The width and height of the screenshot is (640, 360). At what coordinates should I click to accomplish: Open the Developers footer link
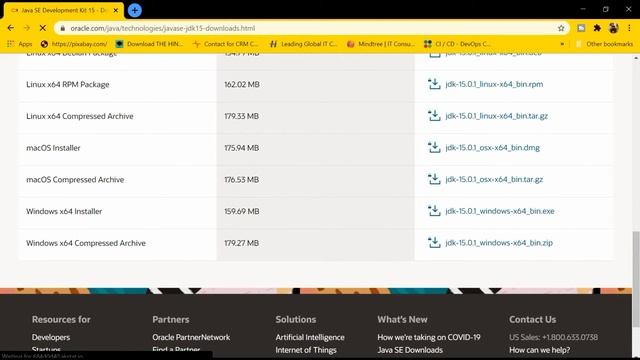tap(51, 337)
